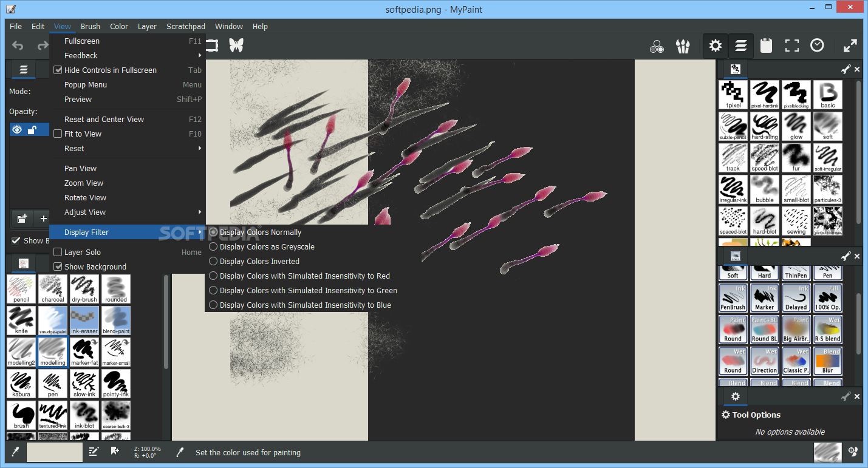868x468 pixels.
Task: Close the Tool Options panel
Action: point(857,397)
